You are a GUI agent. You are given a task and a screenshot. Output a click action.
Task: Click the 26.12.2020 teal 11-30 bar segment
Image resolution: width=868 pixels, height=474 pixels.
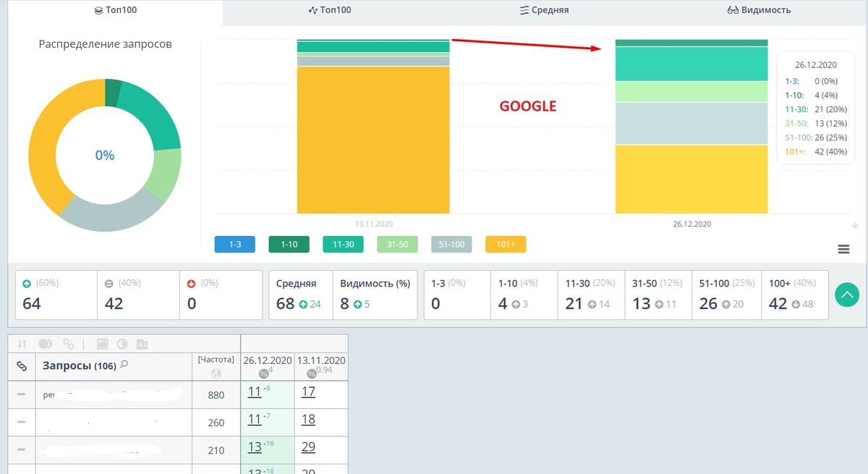(692, 64)
